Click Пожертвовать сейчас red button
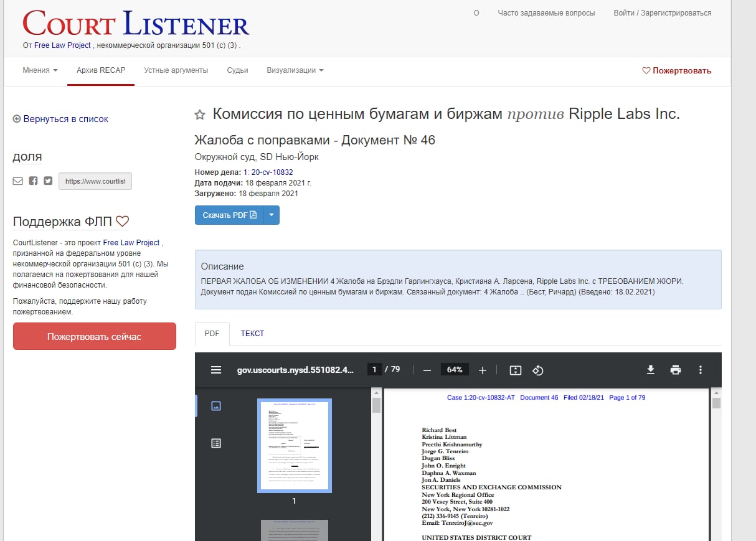The height and width of the screenshot is (541, 756). tap(95, 336)
